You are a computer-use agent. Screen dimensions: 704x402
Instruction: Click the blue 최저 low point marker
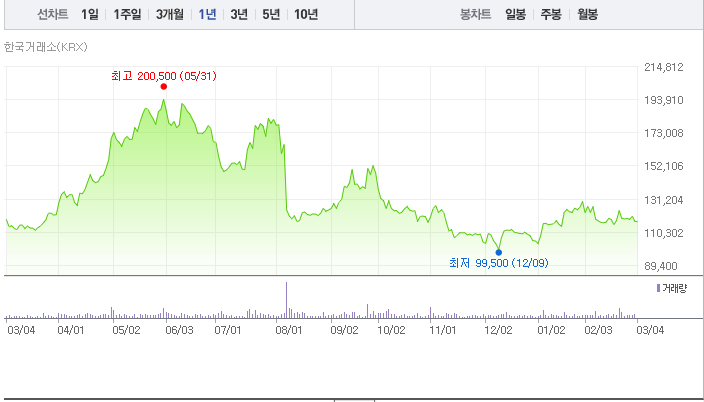click(498, 252)
